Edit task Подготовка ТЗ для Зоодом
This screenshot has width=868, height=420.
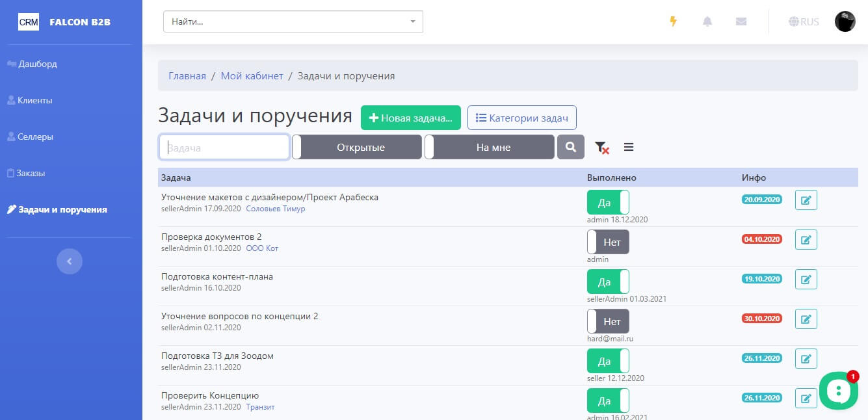806,359
